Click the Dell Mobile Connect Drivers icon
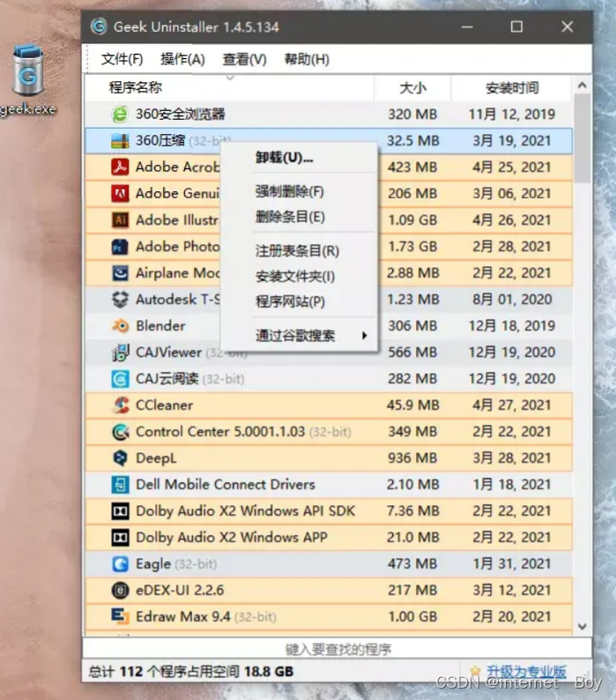This screenshot has width=616, height=700. point(120,484)
